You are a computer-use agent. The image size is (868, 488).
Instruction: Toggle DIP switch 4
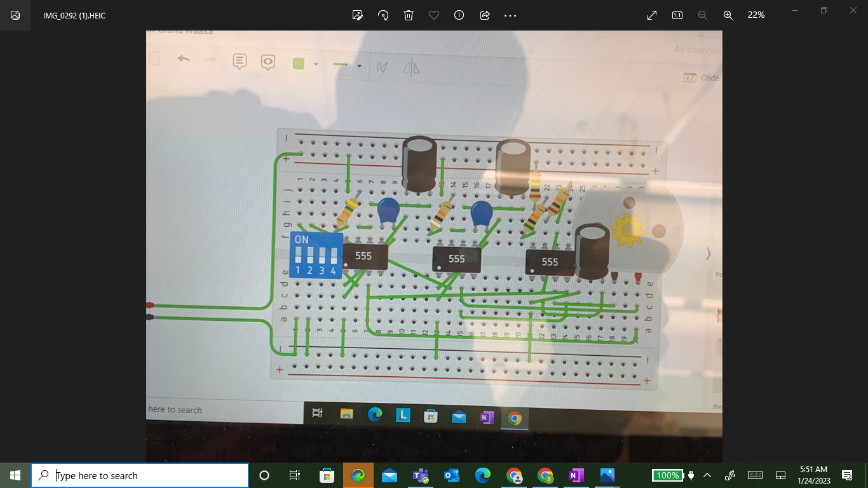(334, 255)
